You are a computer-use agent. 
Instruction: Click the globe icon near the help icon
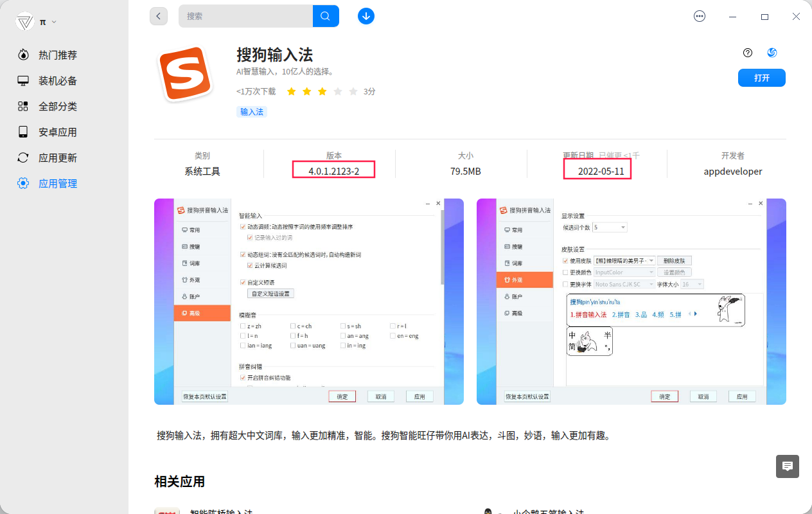coord(772,53)
